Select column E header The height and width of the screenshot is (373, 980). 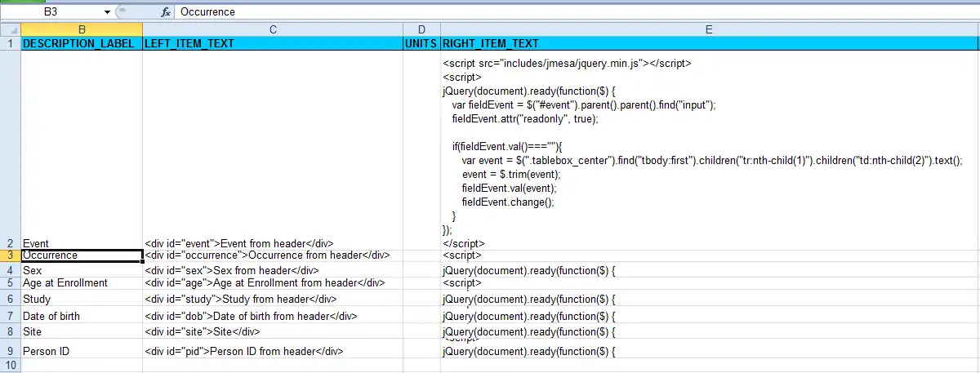coord(709,30)
